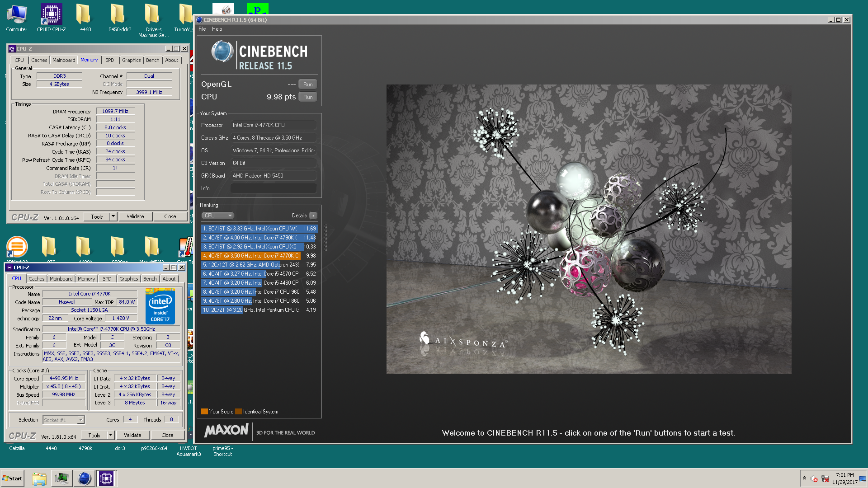
Task: Click the Core Speed value 4498.95 MHz
Action: pos(64,378)
